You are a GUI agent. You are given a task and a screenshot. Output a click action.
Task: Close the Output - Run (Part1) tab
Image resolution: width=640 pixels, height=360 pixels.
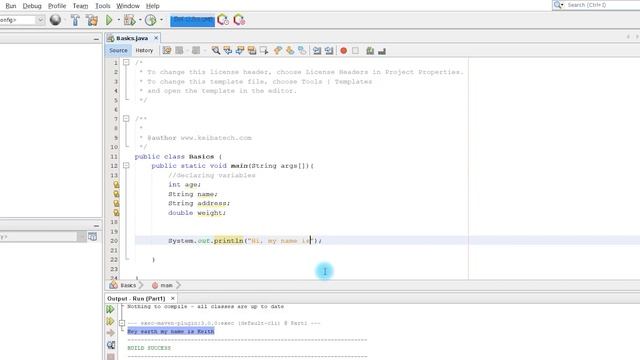173,298
